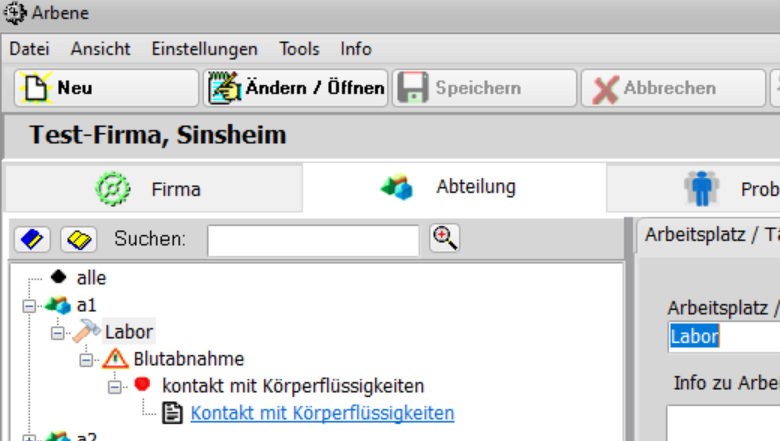This screenshot has height=441, width=780.
Task: Click the Neu toolbar button
Action: point(105,88)
